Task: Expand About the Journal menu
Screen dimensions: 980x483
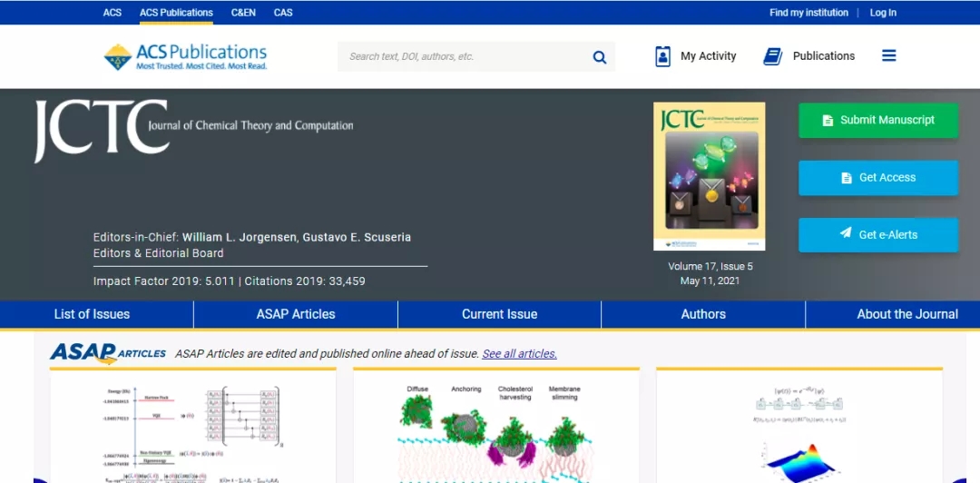Action: click(x=906, y=314)
